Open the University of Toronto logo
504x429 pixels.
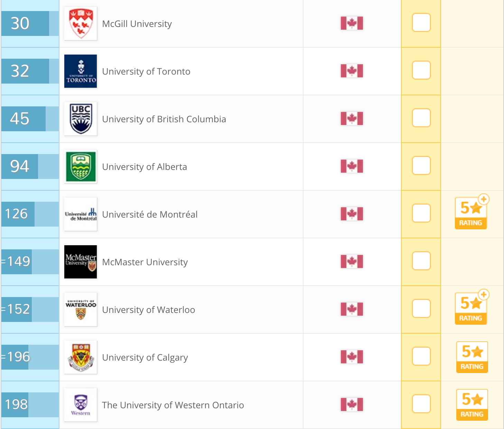pos(81,71)
